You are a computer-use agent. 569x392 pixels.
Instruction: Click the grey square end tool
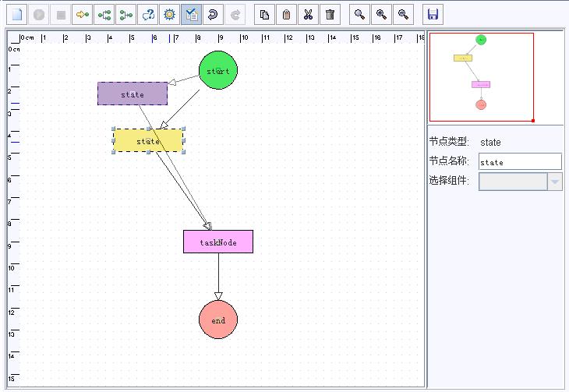pyautogui.click(x=61, y=15)
